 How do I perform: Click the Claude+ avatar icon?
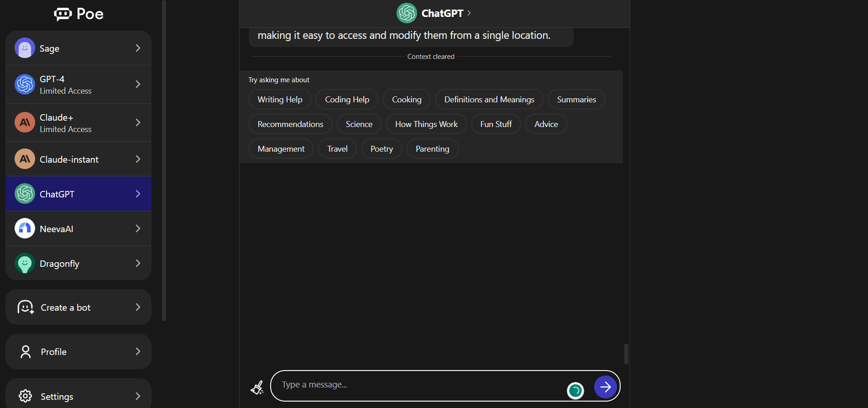[x=25, y=122]
